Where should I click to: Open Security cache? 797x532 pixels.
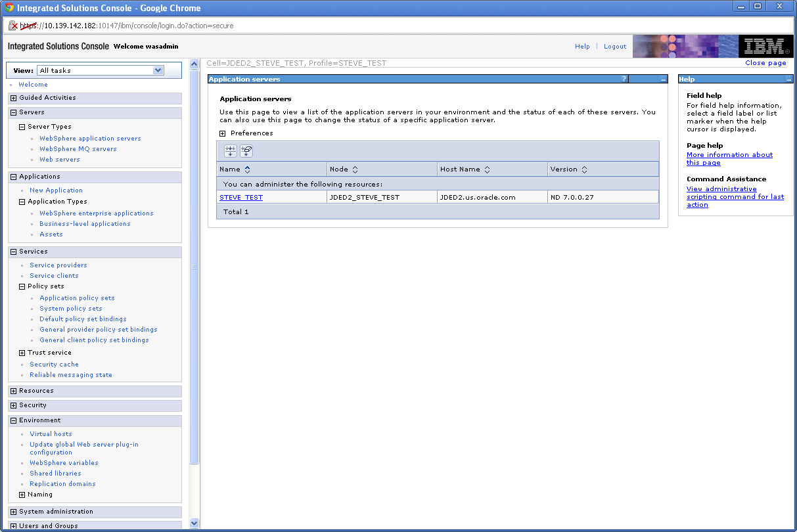click(54, 365)
